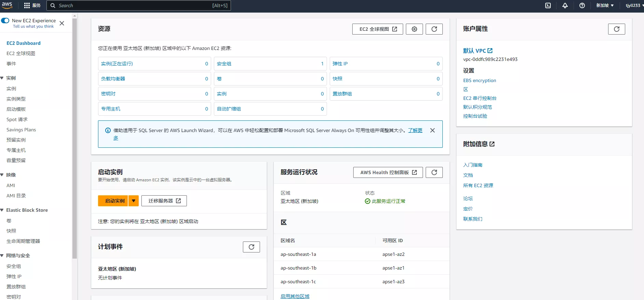644x300 pixels.
Task: Dismiss the SQL Server Launch Wizard banner
Action: point(433,130)
